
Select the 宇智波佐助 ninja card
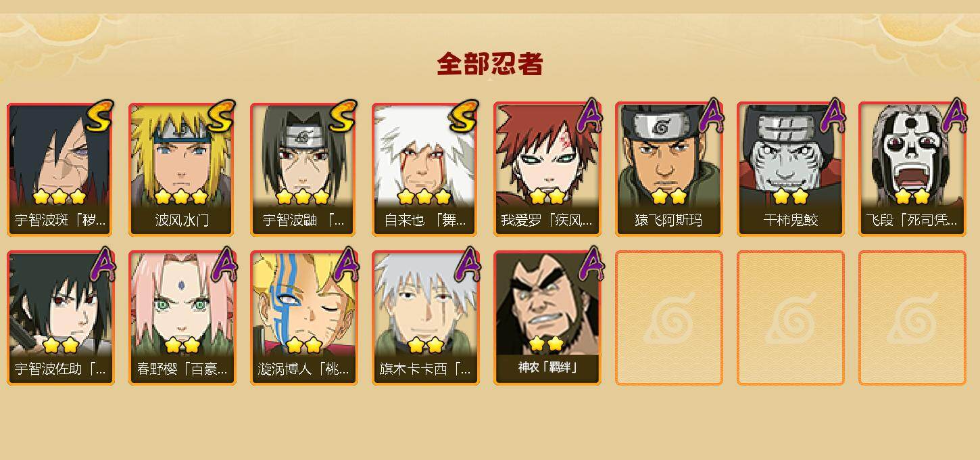pyautogui.click(x=61, y=318)
